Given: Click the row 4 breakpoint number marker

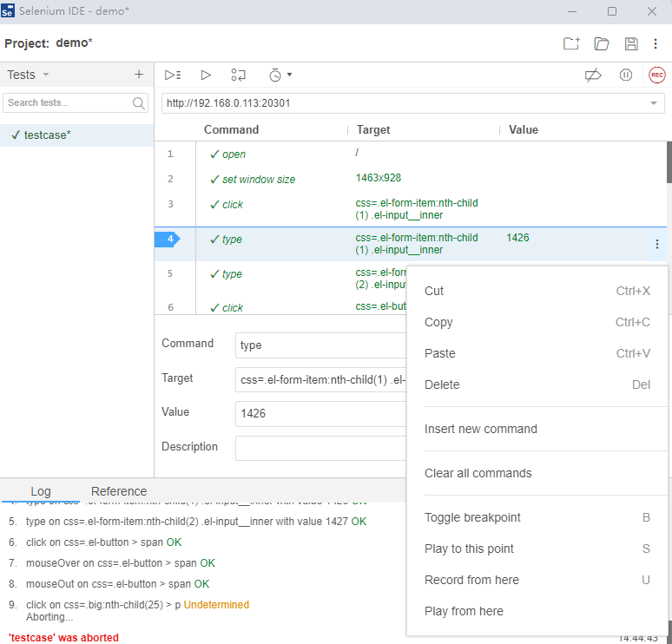Looking at the screenshot, I should click(168, 239).
